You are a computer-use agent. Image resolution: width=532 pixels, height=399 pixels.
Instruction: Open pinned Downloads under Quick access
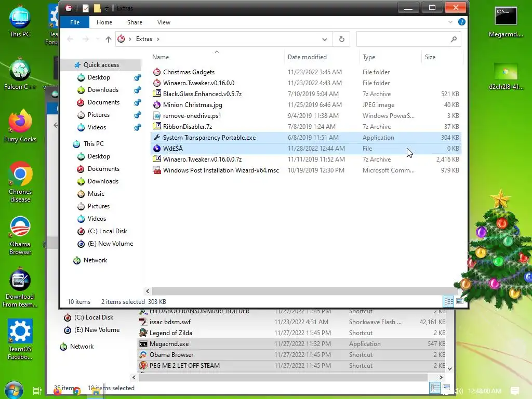[x=103, y=90]
